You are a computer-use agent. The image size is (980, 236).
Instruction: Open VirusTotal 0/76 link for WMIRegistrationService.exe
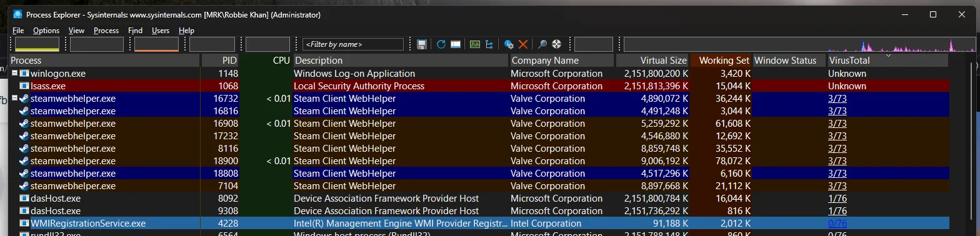(837, 224)
